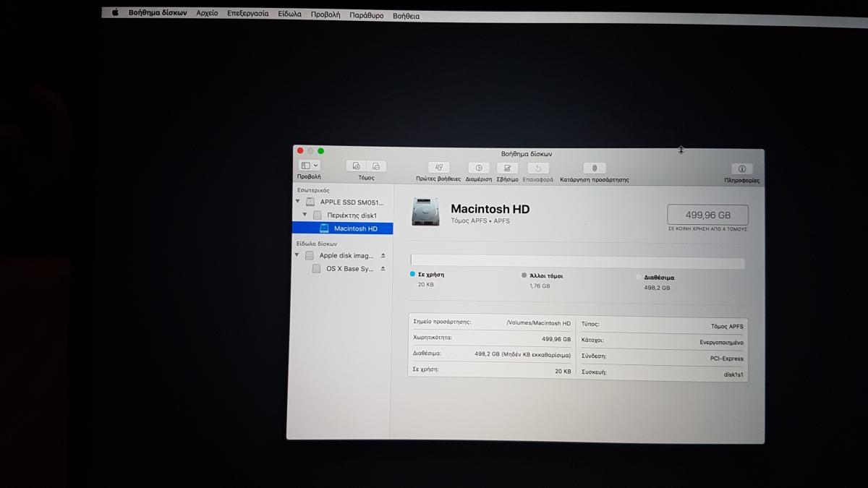The image size is (868, 488).
Task: Open the Apple menu
Action: [x=115, y=12]
